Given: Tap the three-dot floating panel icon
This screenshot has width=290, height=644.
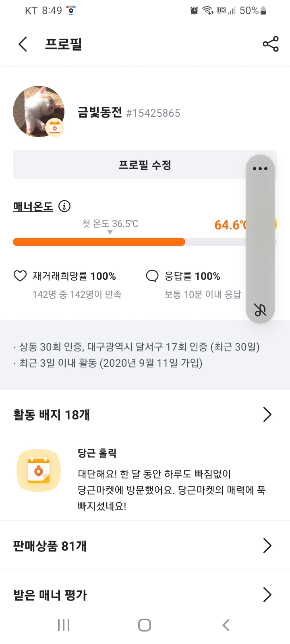Looking at the screenshot, I should (260, 169).
